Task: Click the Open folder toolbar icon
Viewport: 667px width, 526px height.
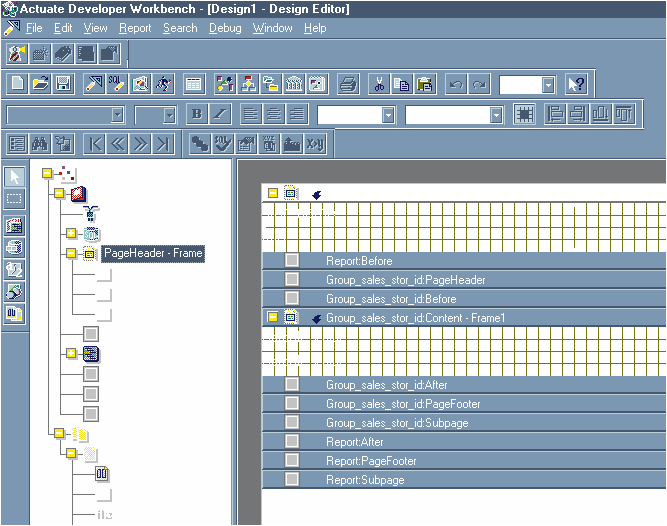Action: 40,85
